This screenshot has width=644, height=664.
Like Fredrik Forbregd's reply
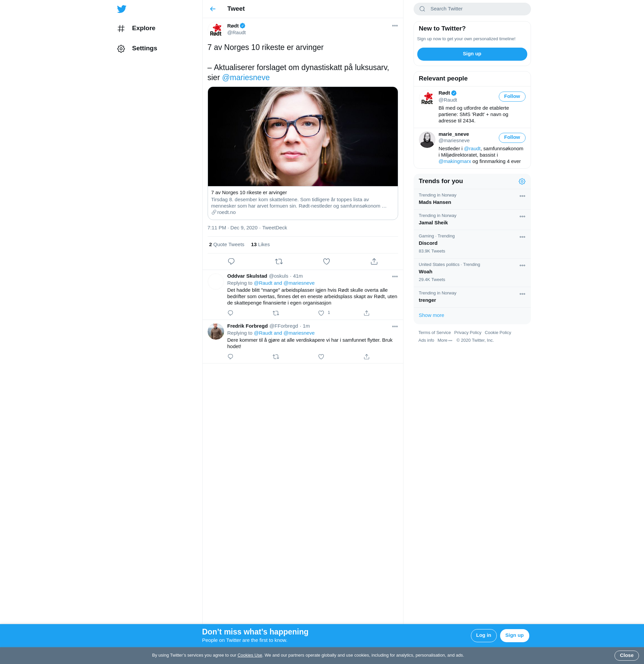click(321, 357)
